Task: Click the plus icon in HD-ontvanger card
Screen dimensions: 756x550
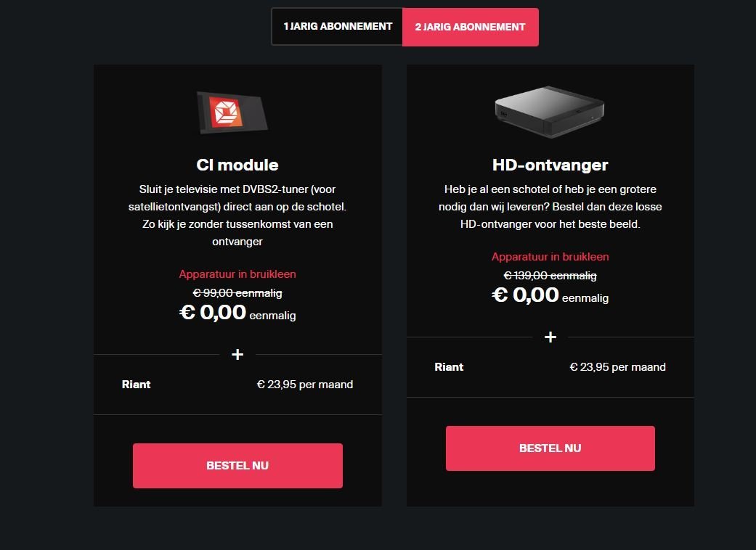Action: click(550, 337)
